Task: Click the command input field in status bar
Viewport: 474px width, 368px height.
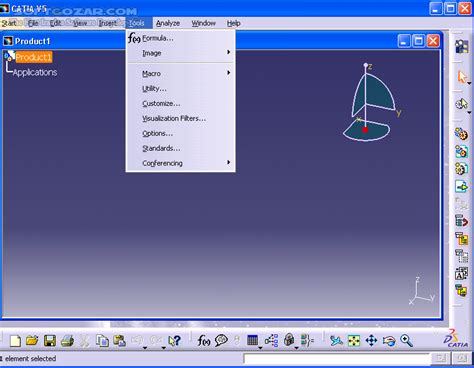Action: (336, 359)
